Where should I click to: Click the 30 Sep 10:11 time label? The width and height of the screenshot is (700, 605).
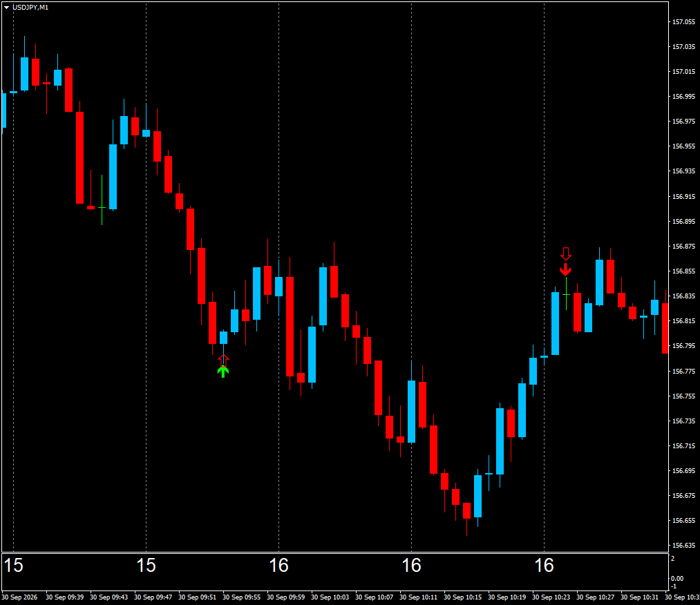(418, 597)
